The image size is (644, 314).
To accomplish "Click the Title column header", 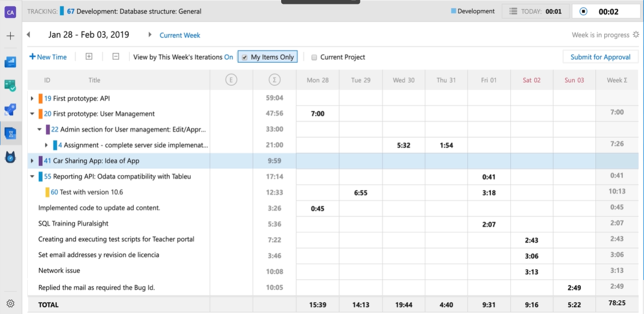I will pos(94,80).
